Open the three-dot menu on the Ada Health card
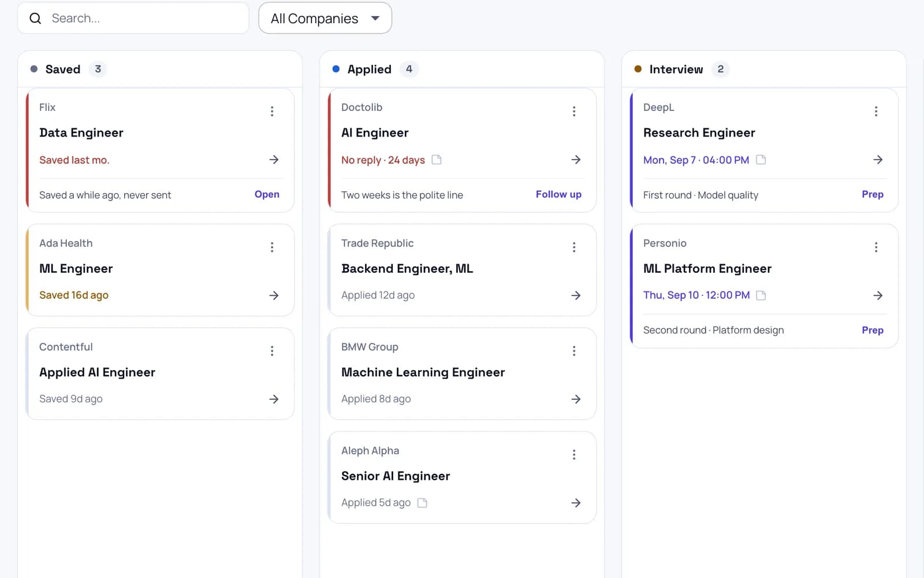Screen dimensions: 924x578 point(272,247)
